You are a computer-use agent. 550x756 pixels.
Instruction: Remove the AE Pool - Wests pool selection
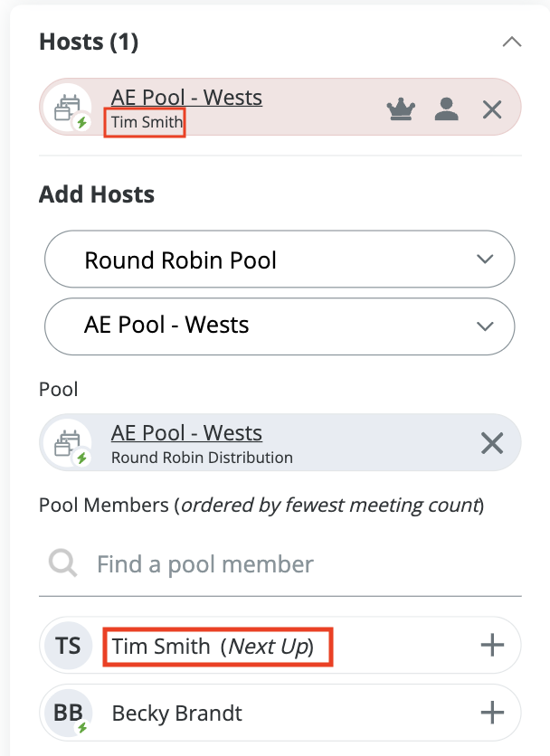(x=492, y=443)
